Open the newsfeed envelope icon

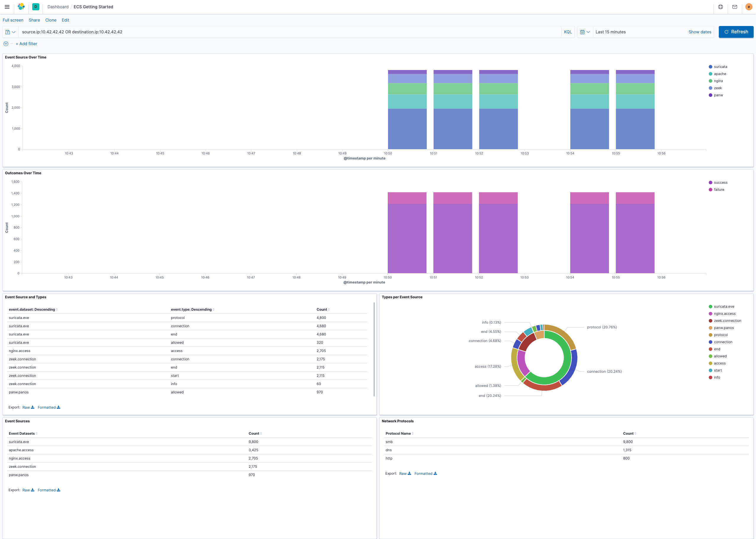point(734,6)
